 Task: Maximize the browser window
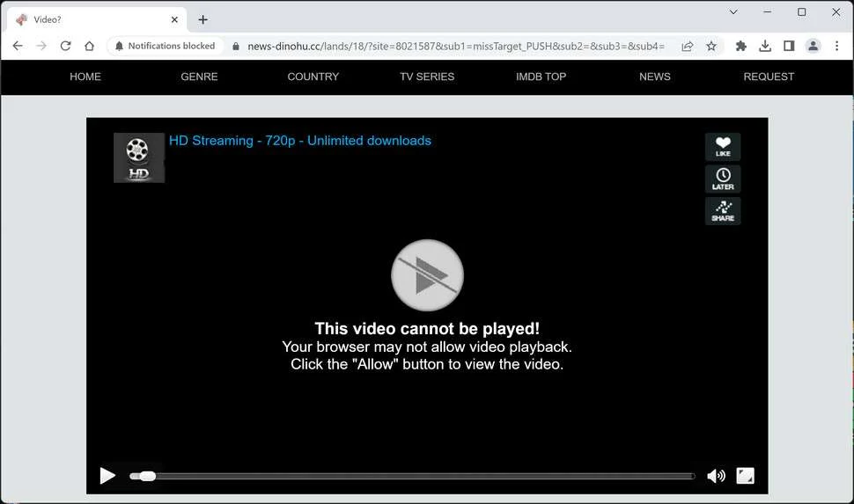coord(802,12)
